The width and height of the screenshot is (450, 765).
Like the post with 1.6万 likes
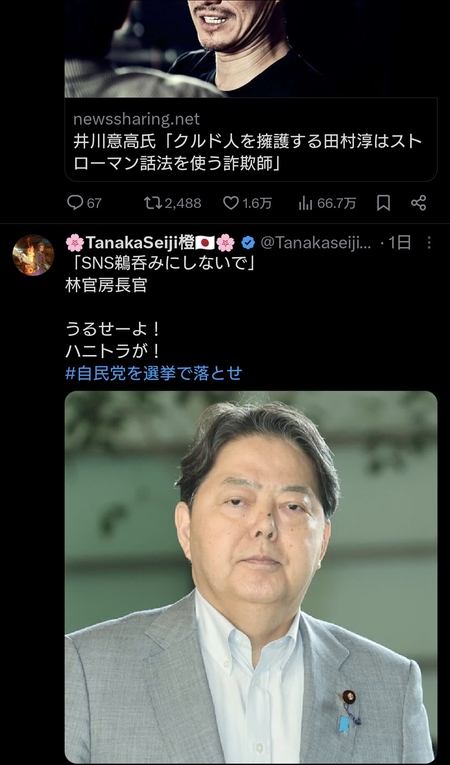click(231, 202)
